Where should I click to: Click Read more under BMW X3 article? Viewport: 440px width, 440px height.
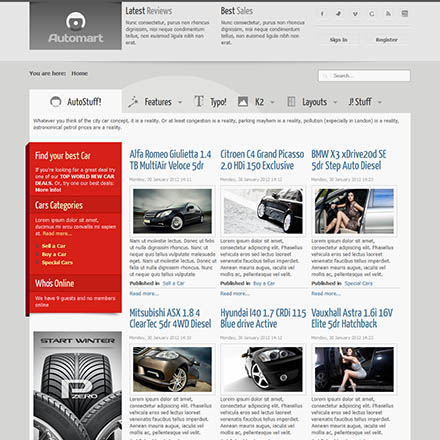326,294
